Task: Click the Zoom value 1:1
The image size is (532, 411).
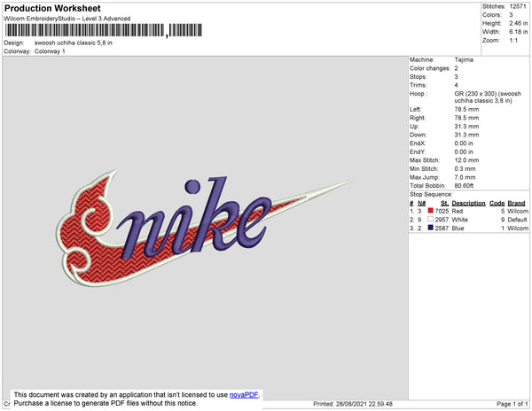Action: [513, 41]
